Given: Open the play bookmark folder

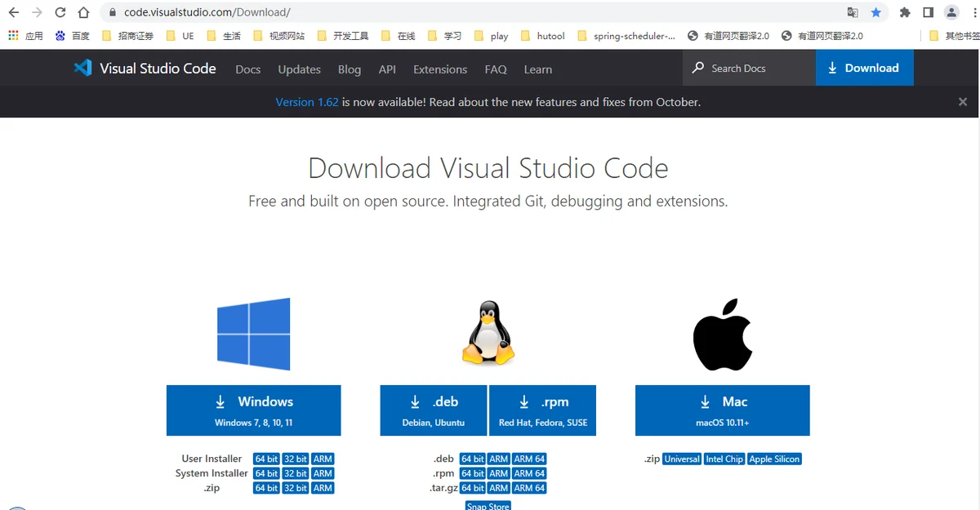Looking at the screenshot, I should pyautogui.click(x=492, y=36).
